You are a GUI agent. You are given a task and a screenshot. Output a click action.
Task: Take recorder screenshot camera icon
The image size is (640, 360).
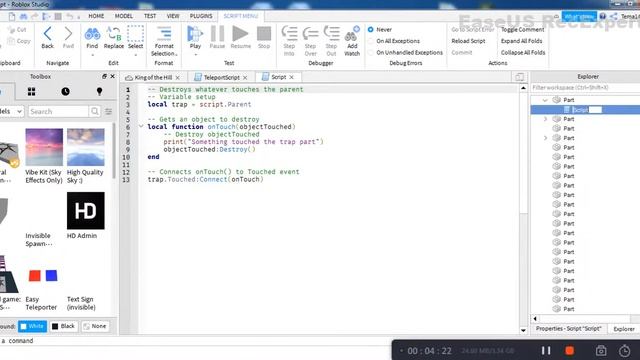coord(601,350)
